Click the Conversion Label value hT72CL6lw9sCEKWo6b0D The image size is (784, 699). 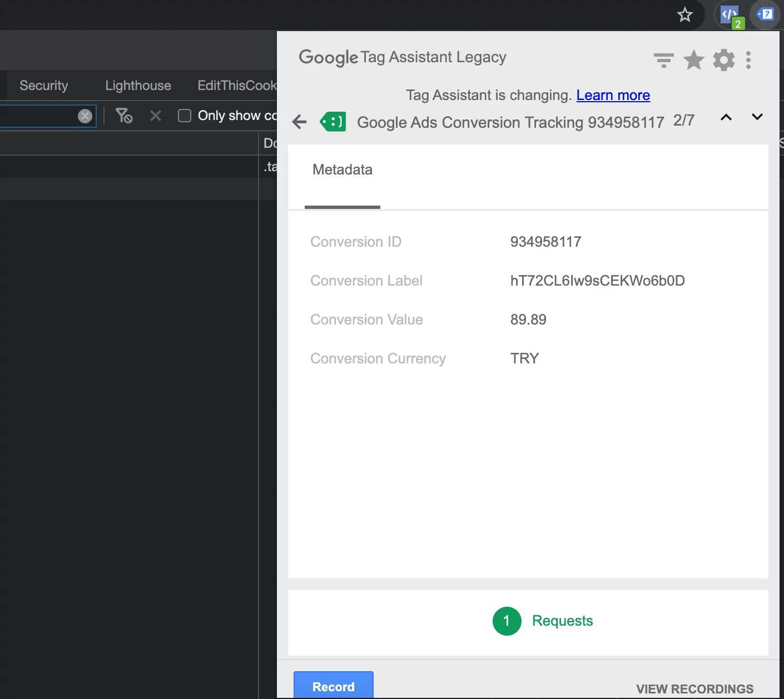pos(598,281)
